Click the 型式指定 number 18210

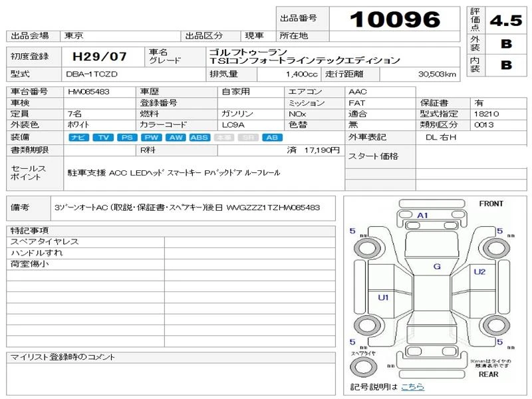486,114
